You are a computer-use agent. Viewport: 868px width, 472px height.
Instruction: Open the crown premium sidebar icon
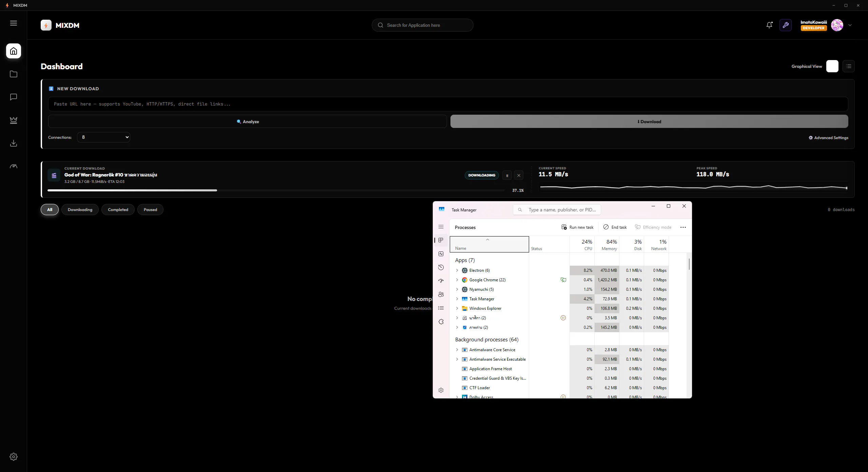14,120
